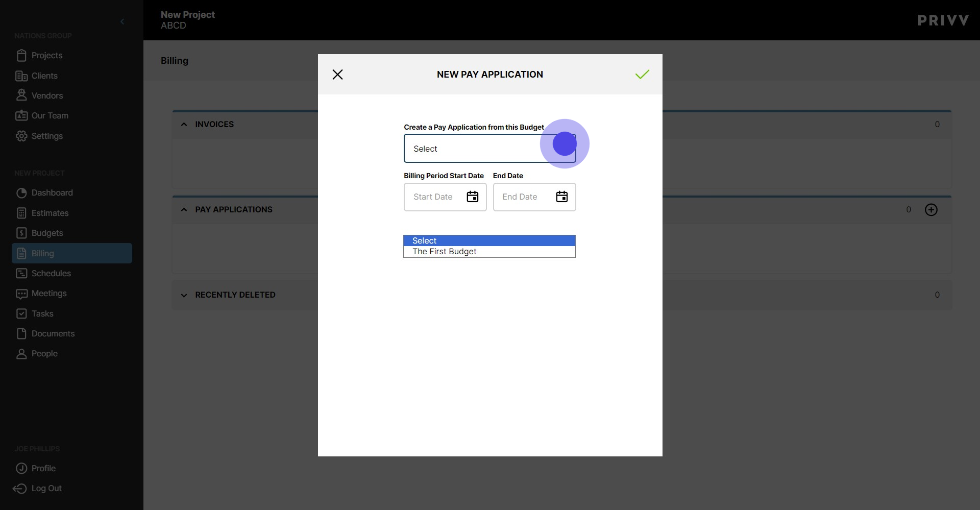
Task: Go to Estimates menu label
Action: pyautogui.click(x=50, y=213)
